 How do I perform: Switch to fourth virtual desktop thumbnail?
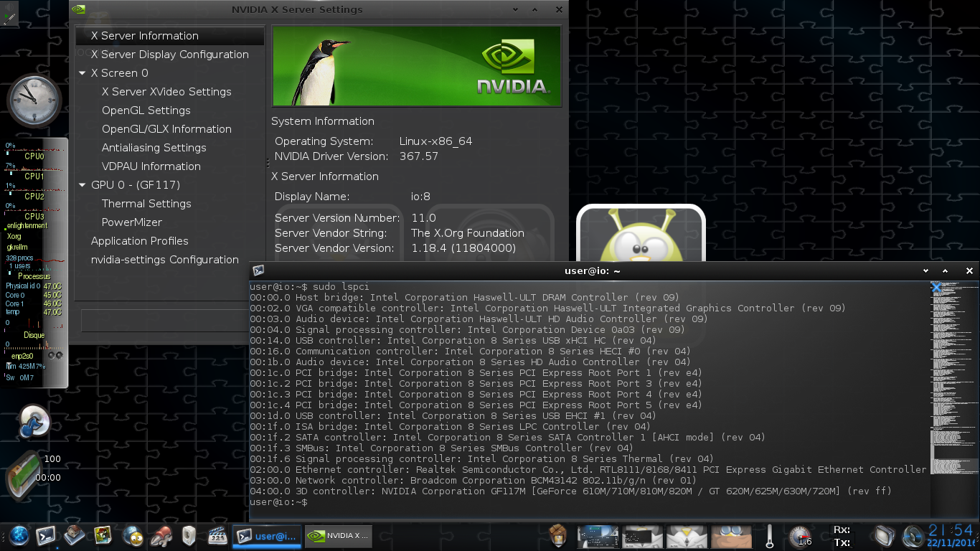[x=732, y=536]
